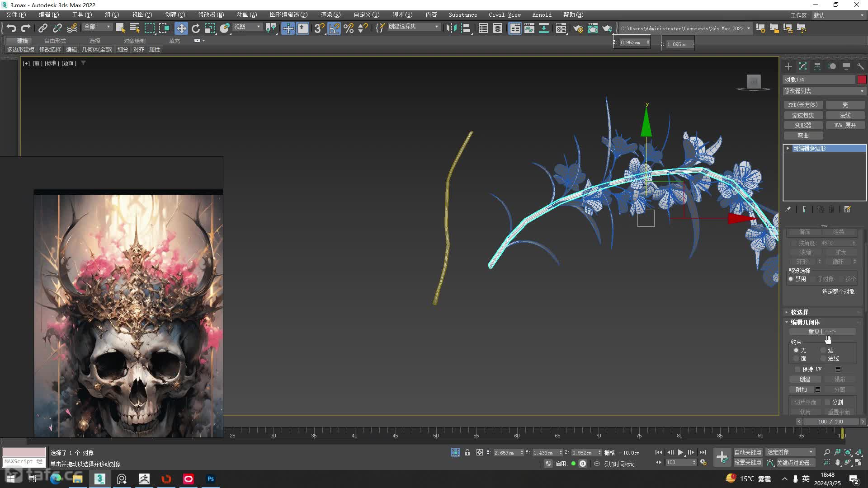Open the 修改选择 ribbon panel
Screen dimensions: 868x488
point(50,50)
